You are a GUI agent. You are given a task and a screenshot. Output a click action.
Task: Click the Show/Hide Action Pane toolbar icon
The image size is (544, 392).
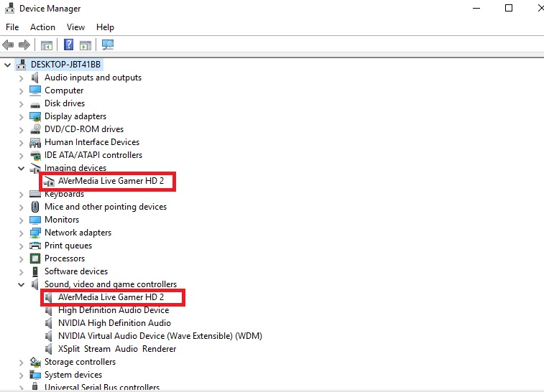85,45
